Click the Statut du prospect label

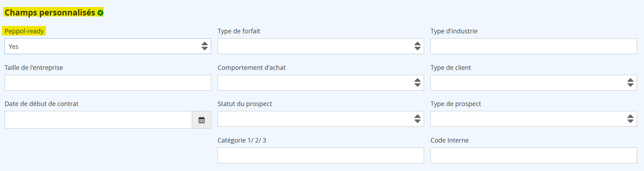pyautogui.click(x=245, y=104)
